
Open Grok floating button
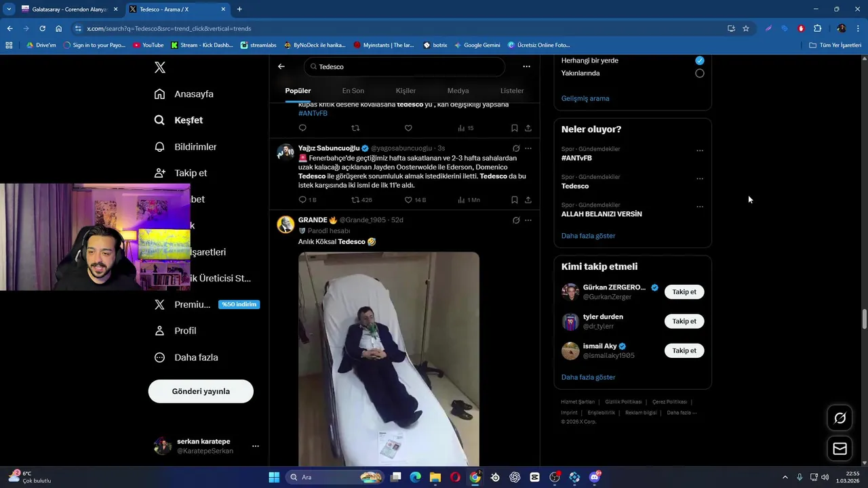840,418
